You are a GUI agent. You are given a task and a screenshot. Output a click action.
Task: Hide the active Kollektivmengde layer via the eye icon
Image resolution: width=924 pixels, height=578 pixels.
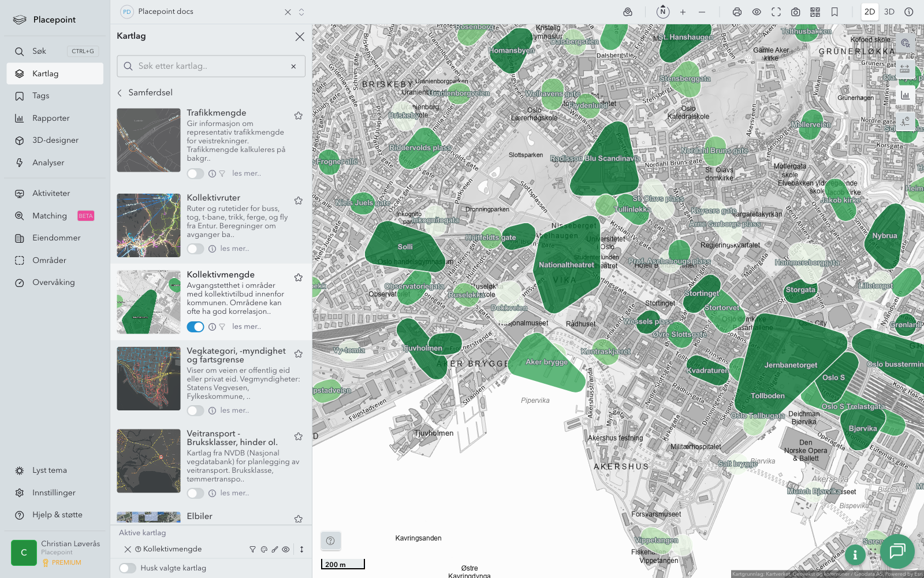click(286, 550)
